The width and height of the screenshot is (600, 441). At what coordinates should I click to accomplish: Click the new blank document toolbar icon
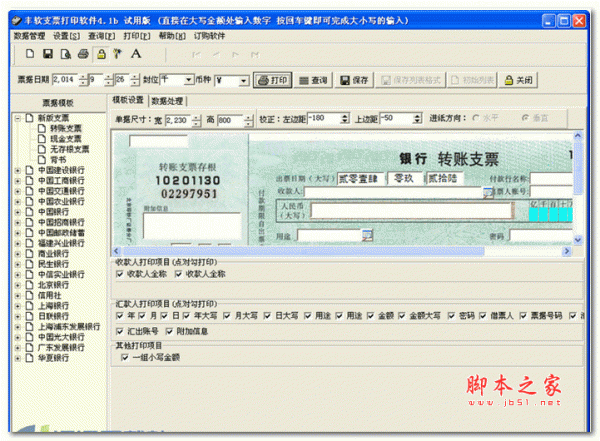click(30, 54)
